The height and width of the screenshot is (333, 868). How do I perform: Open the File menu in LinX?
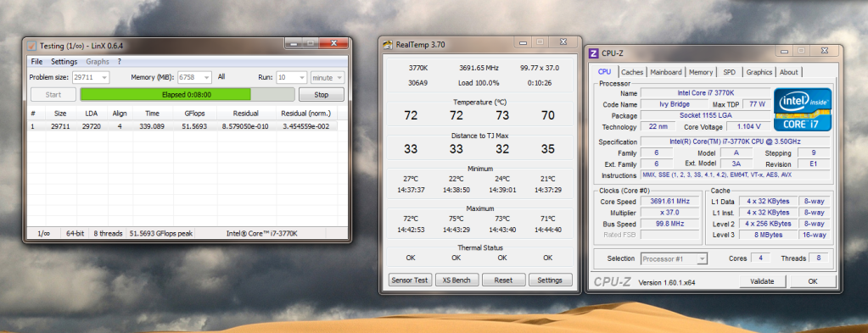(36, 61)
